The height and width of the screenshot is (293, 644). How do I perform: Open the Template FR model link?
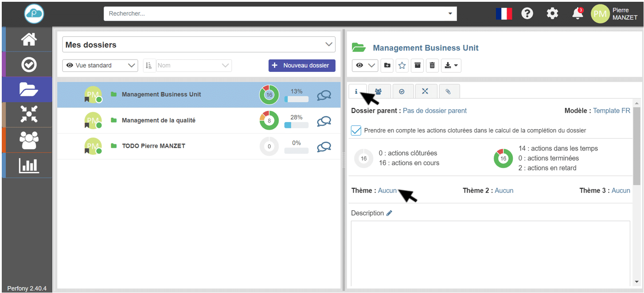coord(612,111)
